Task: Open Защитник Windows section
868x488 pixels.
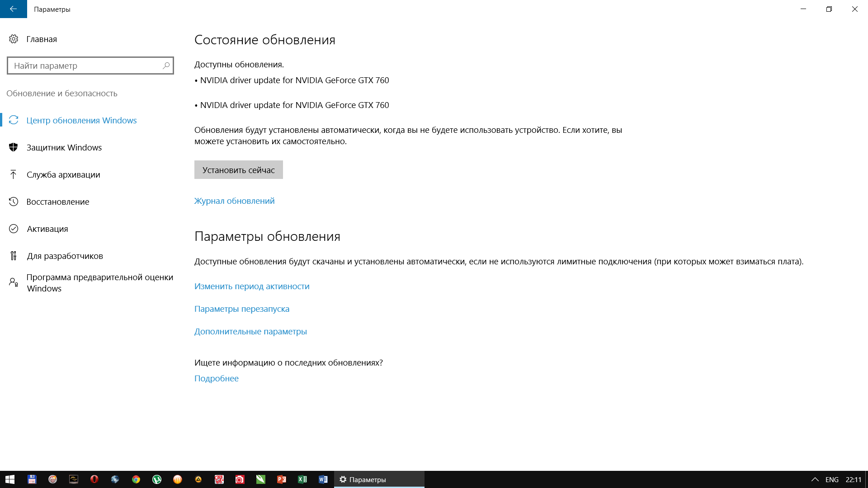Action: coord(64,148)
